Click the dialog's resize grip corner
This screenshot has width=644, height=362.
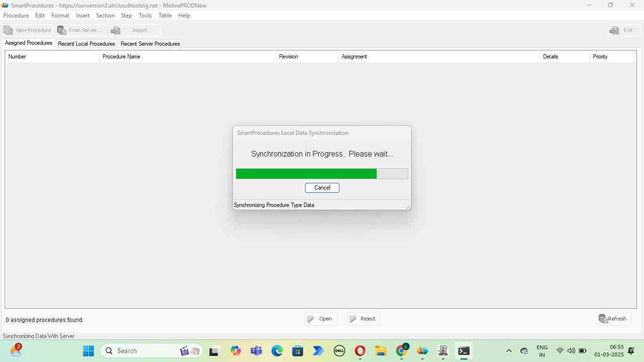point(408,207)
